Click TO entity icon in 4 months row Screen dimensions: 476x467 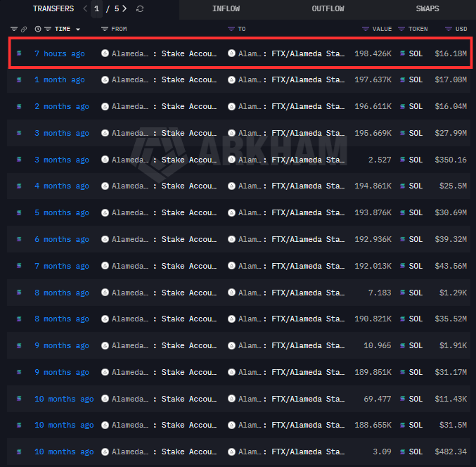[x=231, y=186]
